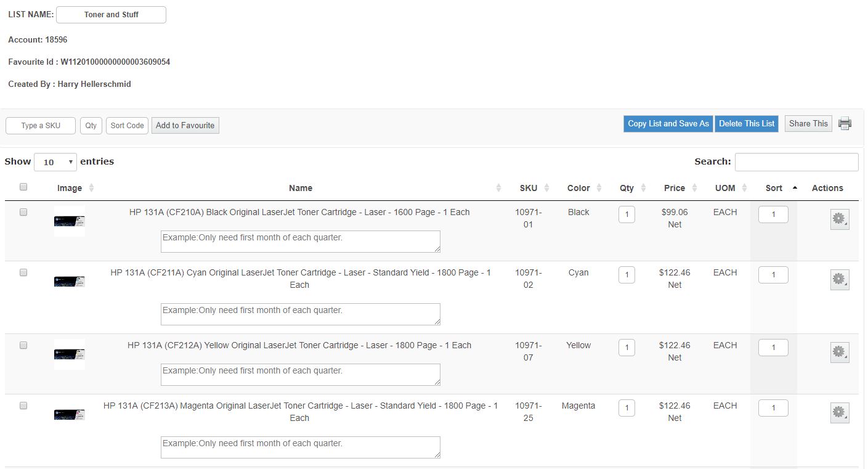This screenshot has width=868, height=469.
Task: Sort table by Color column arrows
Action: tap(599, 188)
